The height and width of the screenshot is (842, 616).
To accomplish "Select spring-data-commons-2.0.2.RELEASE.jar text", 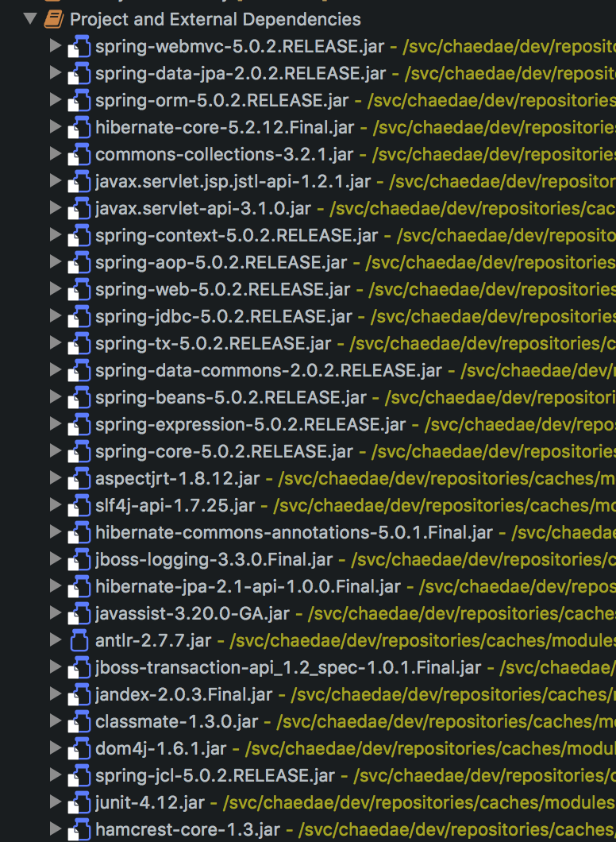I will coord(269,370).
